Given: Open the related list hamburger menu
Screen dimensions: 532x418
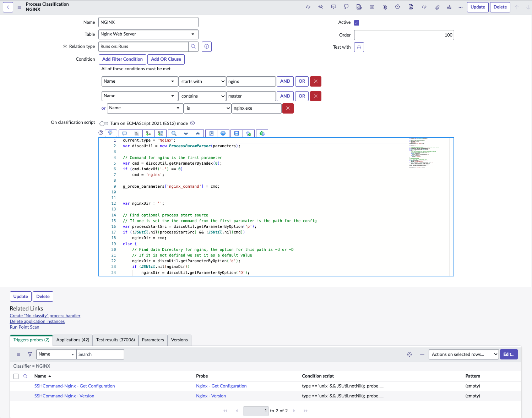Looking at the screenshot, I should point(18,354).
